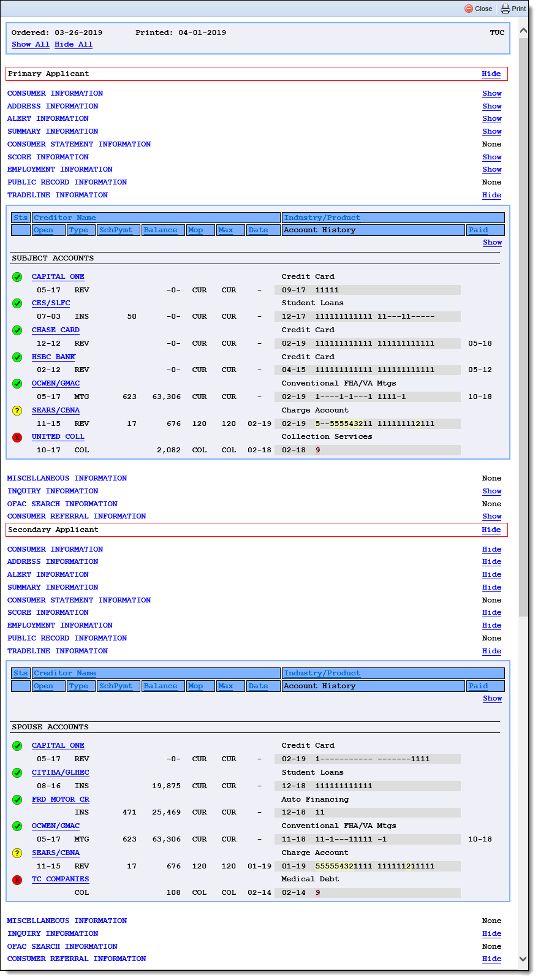Hide secondary SCORE INFORMATION section
The width and height of the screenshot is (538, 980).
tap(492, 612)
